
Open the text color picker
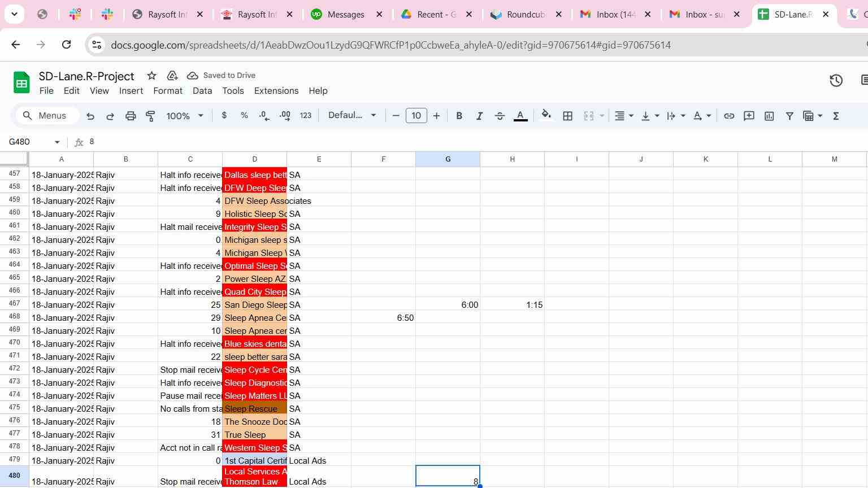tap(520, 116)
